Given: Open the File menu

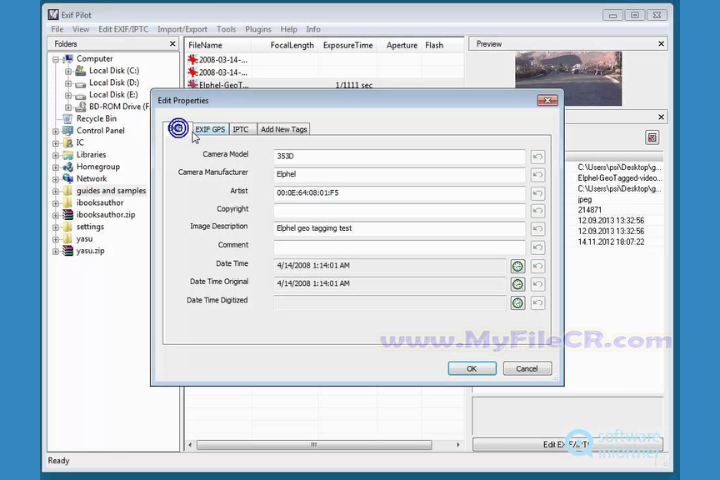Looking at the screenshot, I should pyautogui.click(x=57, y=29).
